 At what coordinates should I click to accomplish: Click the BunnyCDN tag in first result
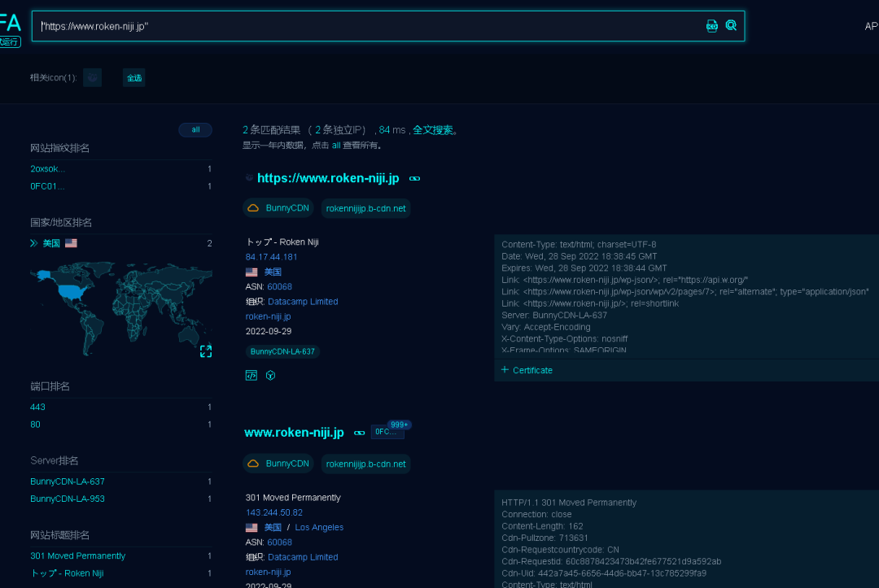pos(278,207)
